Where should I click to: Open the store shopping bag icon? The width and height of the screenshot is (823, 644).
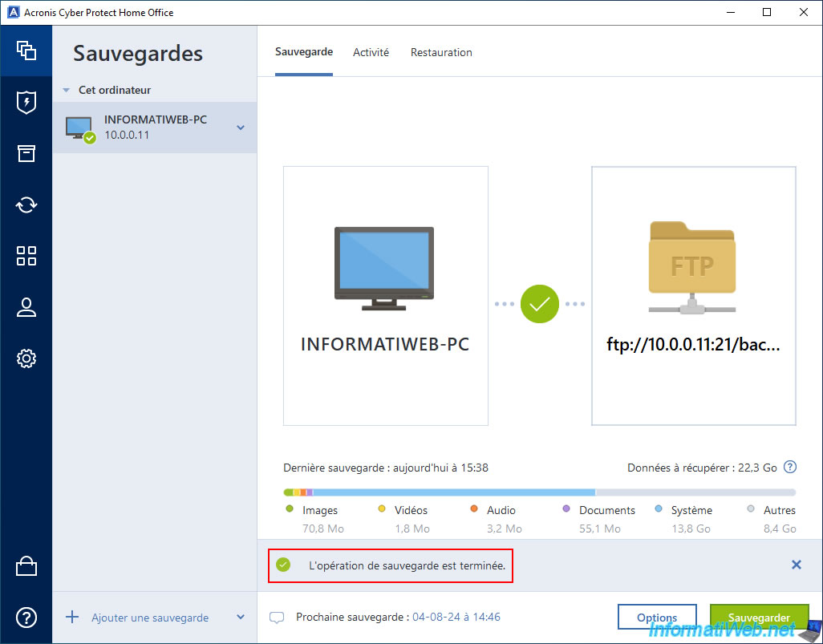pyautogui.click(x=26, y=565)
